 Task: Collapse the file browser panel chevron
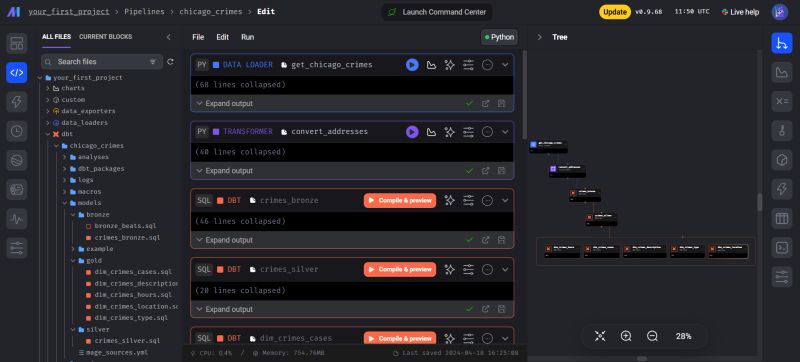click(168, 37)
